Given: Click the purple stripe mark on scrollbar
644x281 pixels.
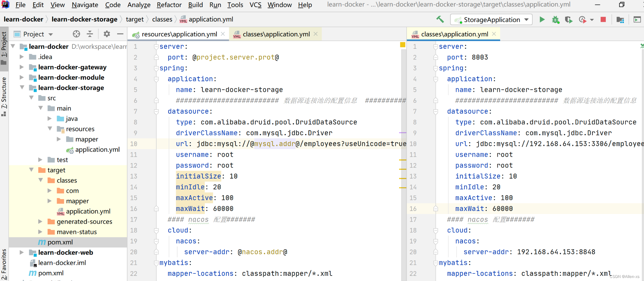Looking at the screenshot, I should point(402,133).
